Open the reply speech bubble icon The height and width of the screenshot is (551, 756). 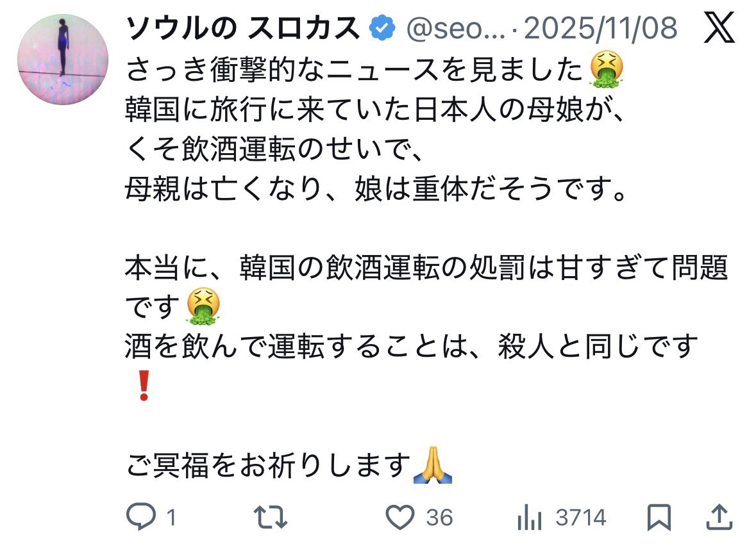(141, 517)
